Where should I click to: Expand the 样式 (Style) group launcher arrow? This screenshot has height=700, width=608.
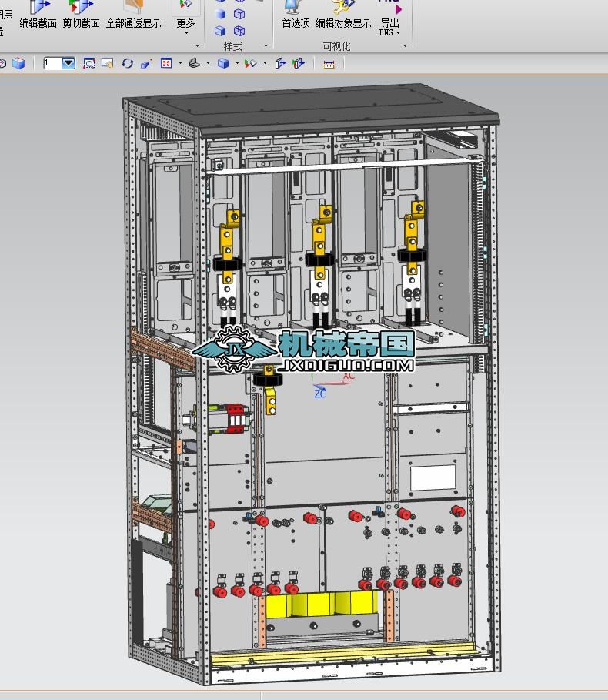point(266,46)
